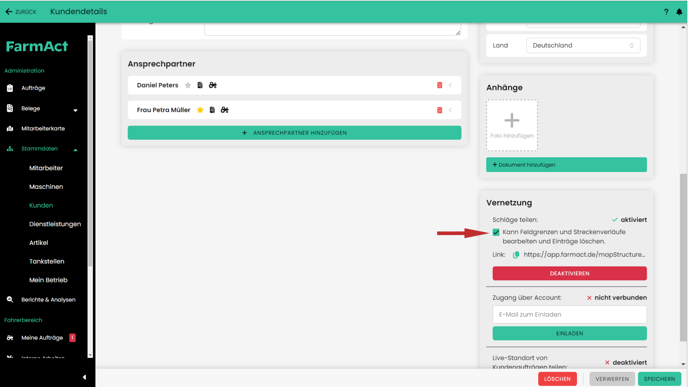
Task: Copy the farmact link with the copy icon
Action: tap(516, 254)
